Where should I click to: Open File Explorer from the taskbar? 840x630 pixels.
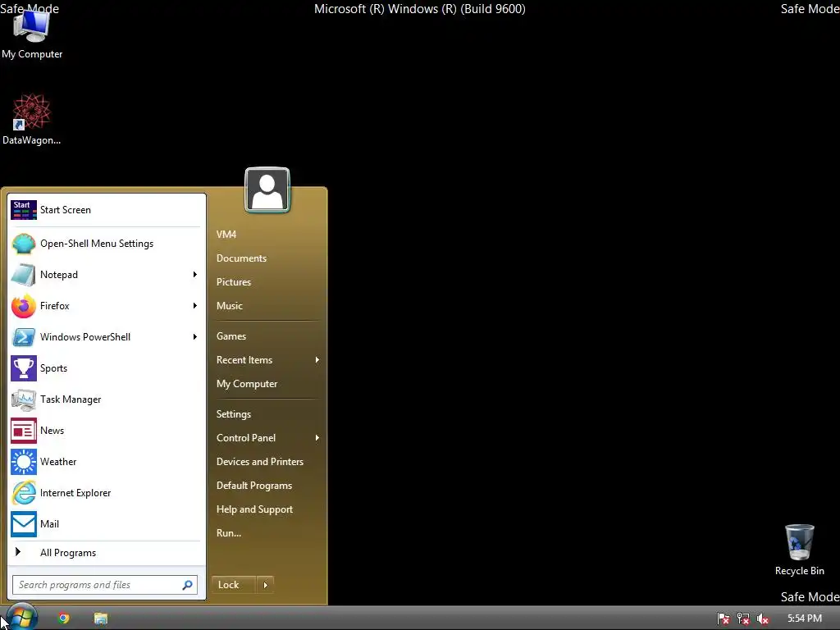point(101,619)
